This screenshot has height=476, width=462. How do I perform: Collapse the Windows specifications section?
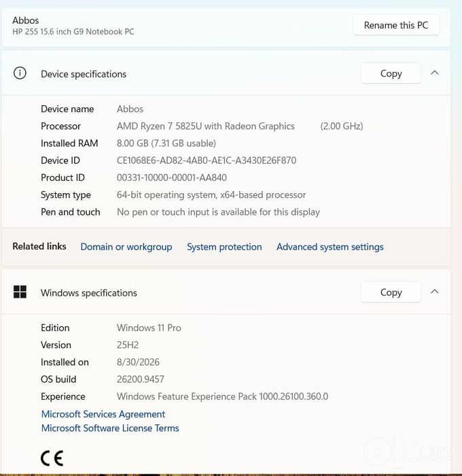coord(434,292)
